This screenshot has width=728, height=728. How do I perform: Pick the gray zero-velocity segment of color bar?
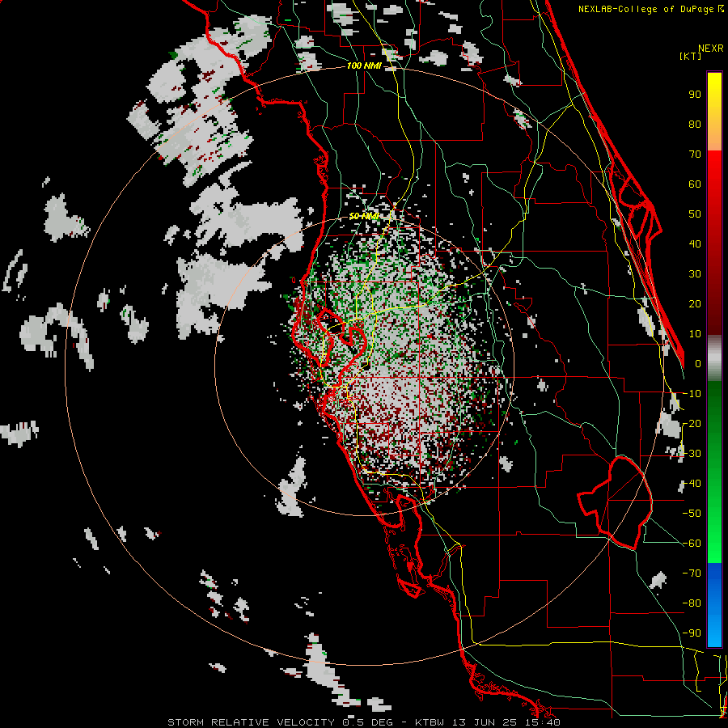click(x=714, y=358)
